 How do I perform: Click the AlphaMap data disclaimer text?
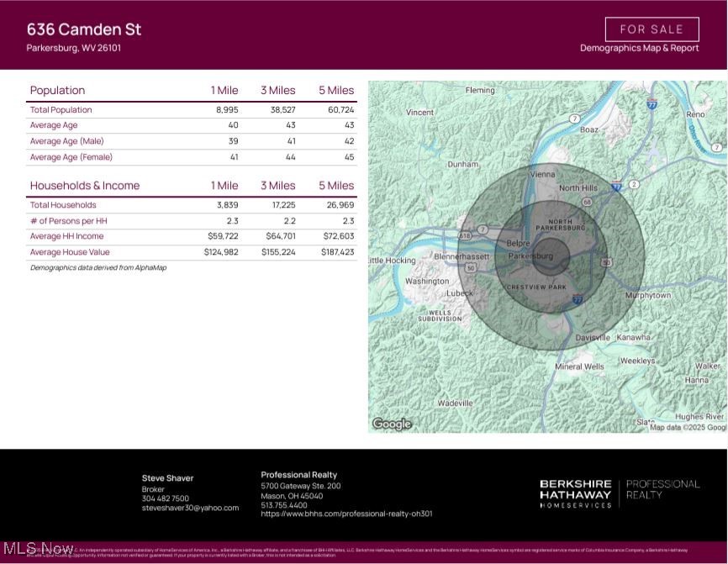pos(97,267)
